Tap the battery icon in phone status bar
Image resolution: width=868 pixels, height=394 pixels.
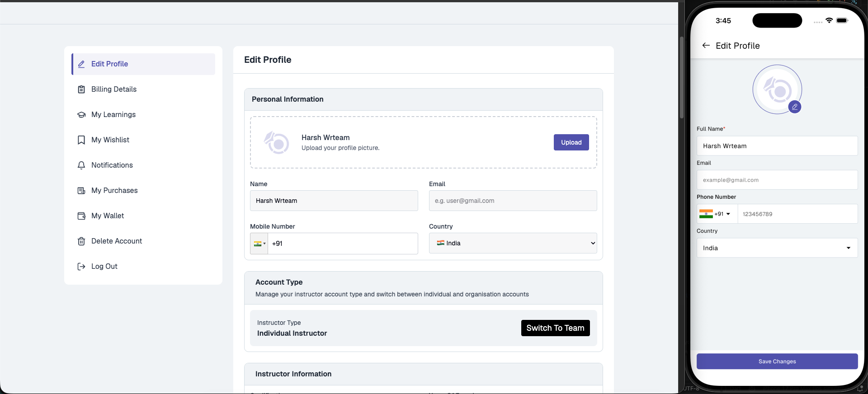click(842, 20)
